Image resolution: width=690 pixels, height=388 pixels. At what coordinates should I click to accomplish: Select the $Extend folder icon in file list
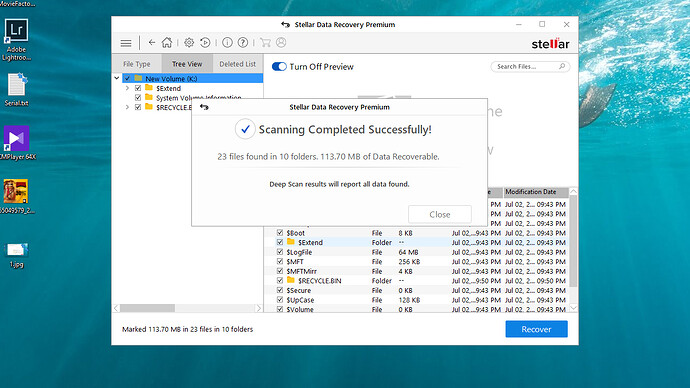coord(290,242)
